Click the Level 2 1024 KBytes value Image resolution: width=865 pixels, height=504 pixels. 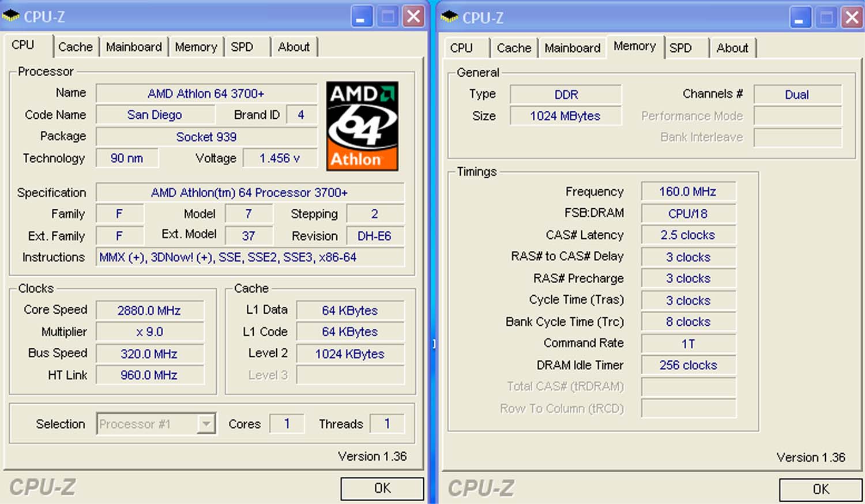pos(350,353)
